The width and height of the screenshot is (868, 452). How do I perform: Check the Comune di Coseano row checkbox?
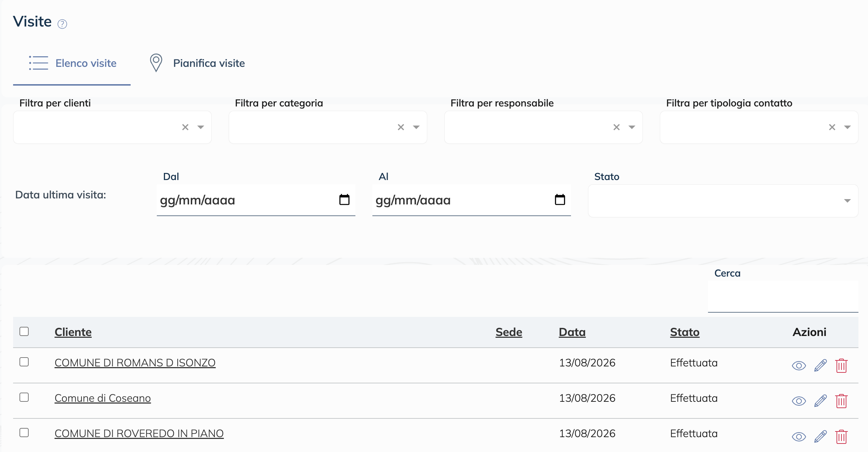click(24, 397)
